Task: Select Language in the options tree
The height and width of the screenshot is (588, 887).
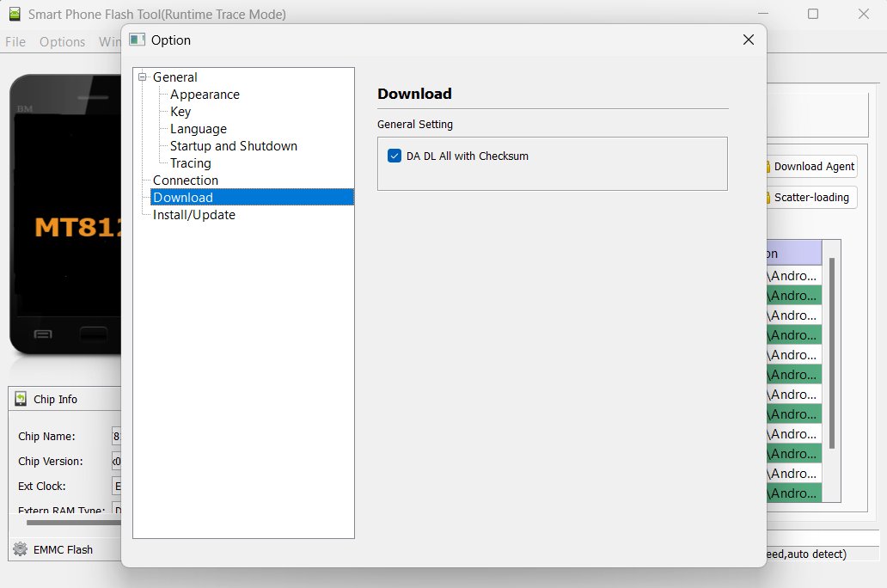Action: click(x=198, y=129)
